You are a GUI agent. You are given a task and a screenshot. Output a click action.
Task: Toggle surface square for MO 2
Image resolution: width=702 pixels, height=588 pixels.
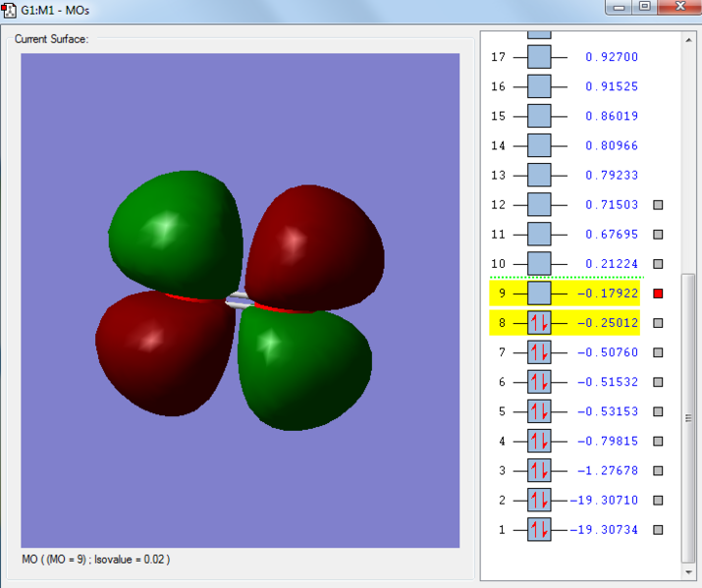(658, 501)
